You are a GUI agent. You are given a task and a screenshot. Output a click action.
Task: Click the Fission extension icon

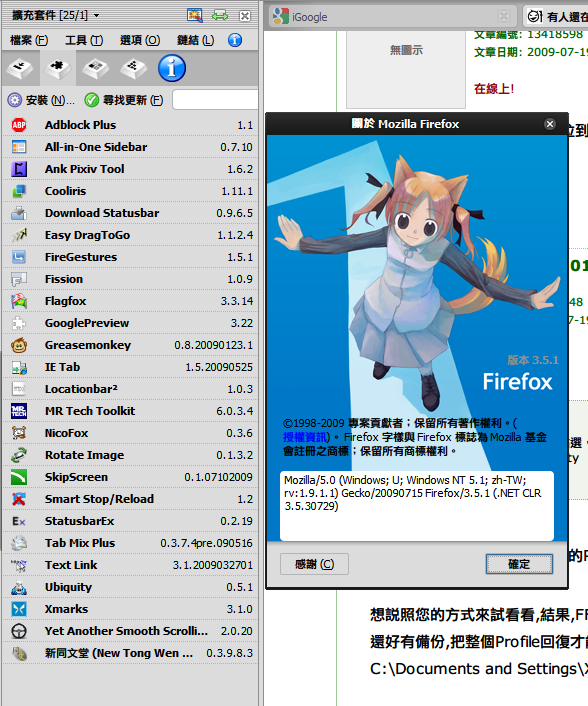19,279
